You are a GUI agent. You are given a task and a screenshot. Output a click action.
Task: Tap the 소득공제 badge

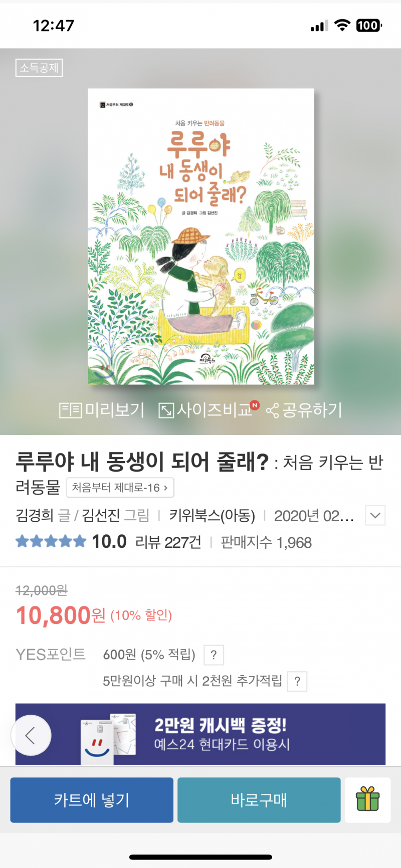(39, 68)
